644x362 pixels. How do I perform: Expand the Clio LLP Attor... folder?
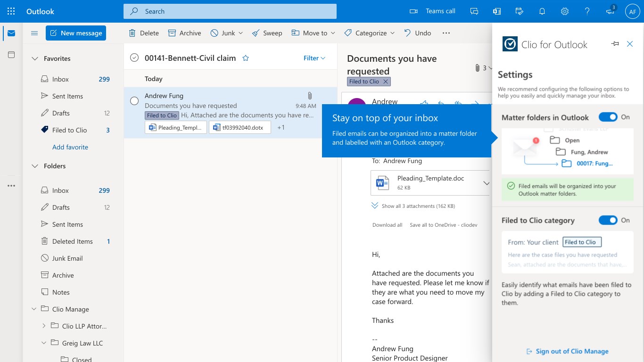[x=44, y=326]
